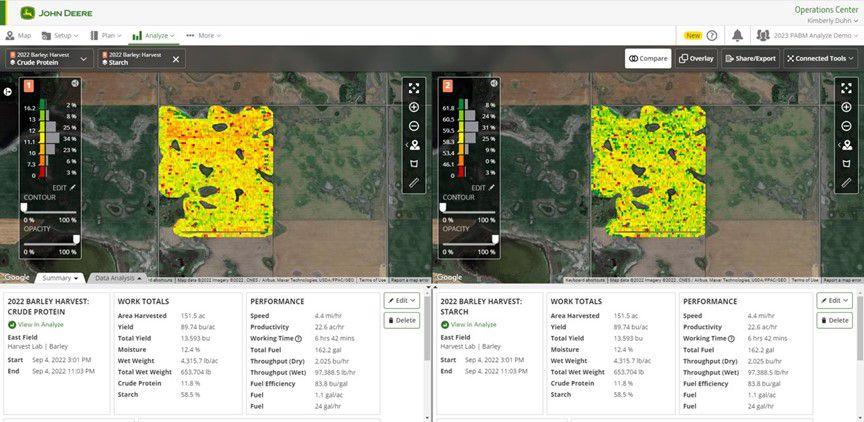The height and width of the screenshot is (422, 864).
Task: Zoom in on the left map
Action: [414, 107]
